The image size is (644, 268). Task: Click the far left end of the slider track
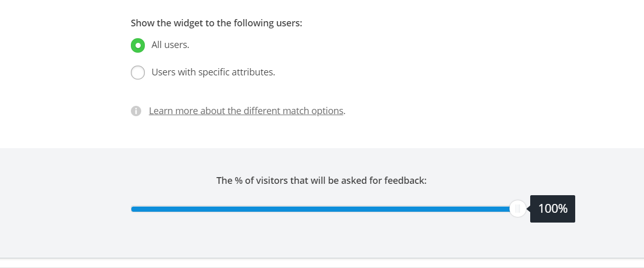[x=133, y=209]
